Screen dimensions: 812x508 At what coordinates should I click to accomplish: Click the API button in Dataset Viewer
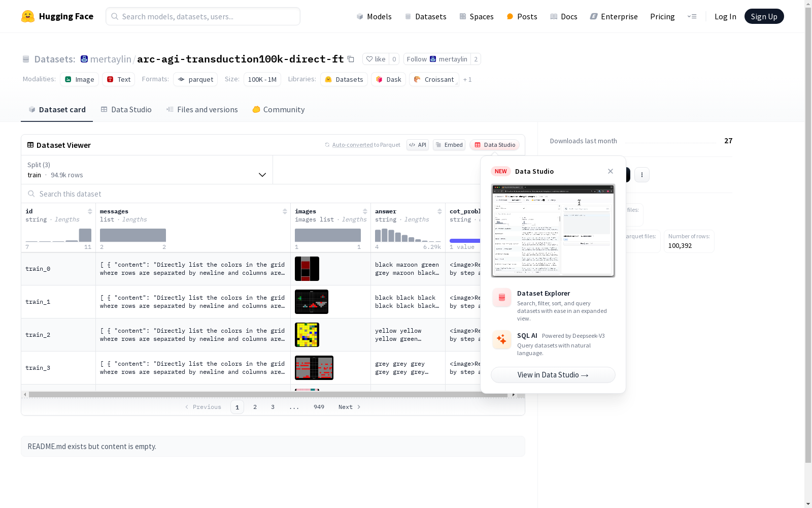pos(418,145)
